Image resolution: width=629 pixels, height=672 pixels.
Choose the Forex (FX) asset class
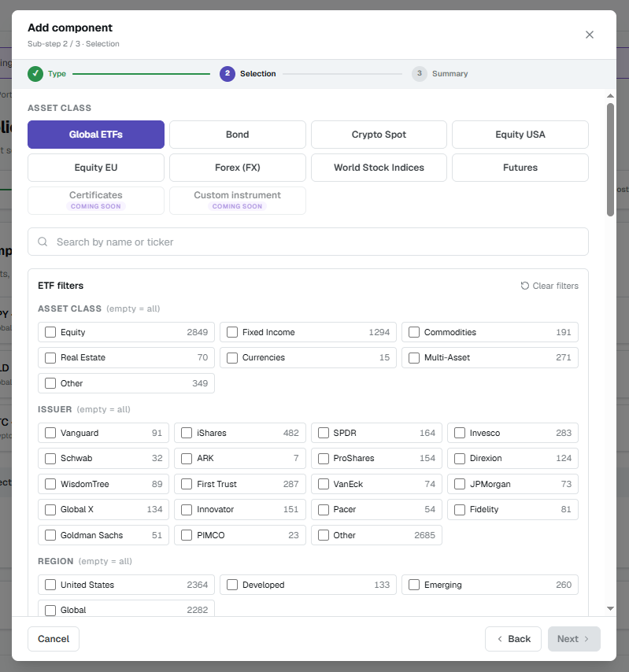click(238, 168)
